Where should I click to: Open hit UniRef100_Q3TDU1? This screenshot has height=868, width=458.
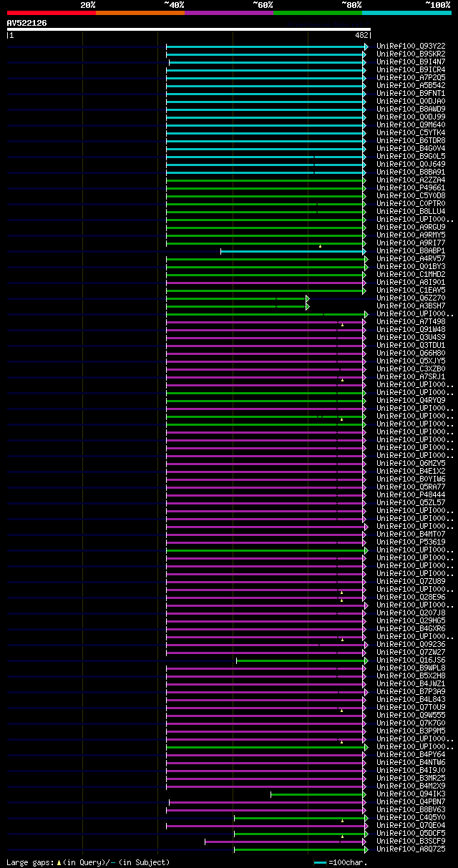pos(411,345)
